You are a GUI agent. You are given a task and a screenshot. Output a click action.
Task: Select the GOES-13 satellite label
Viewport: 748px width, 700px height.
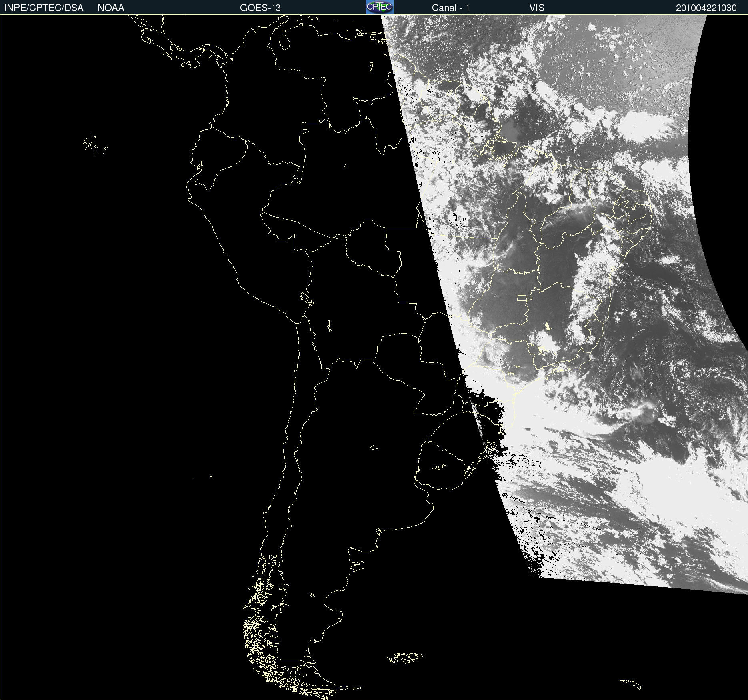coord(260,8)
